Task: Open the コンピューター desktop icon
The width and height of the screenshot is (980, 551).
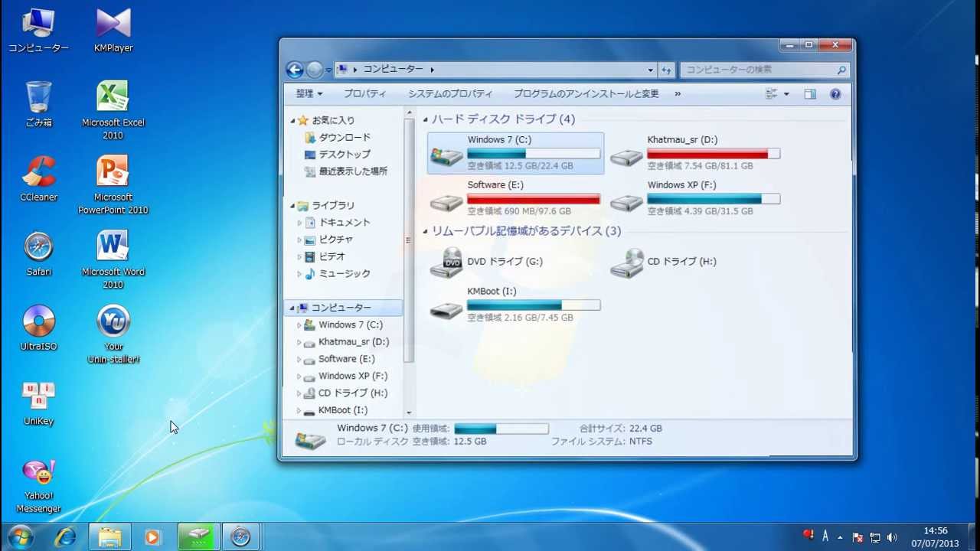Action: coord(38,31)
